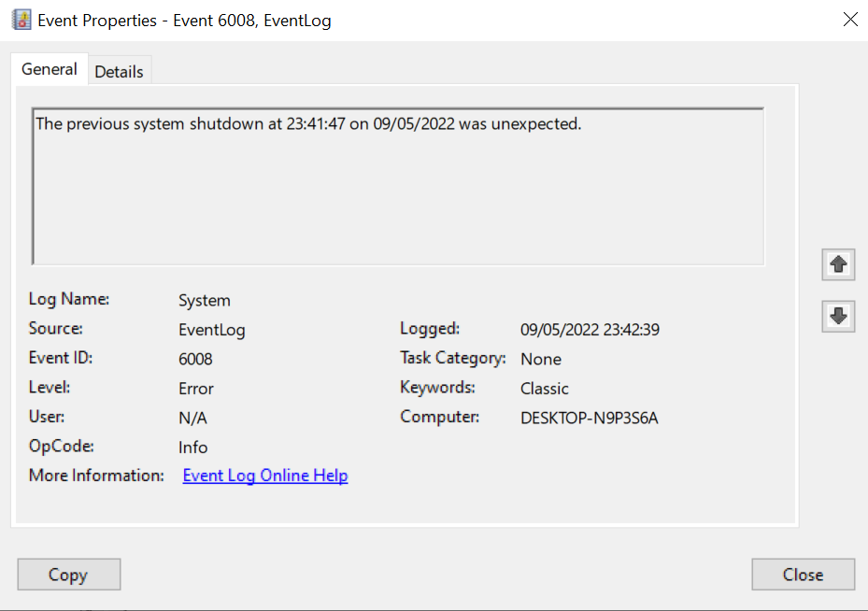This screenshot has height=611, width=868.
Task: Click the Logged timestamp 09/05/2022 23:42:39
Action: (x=590, y=330)
